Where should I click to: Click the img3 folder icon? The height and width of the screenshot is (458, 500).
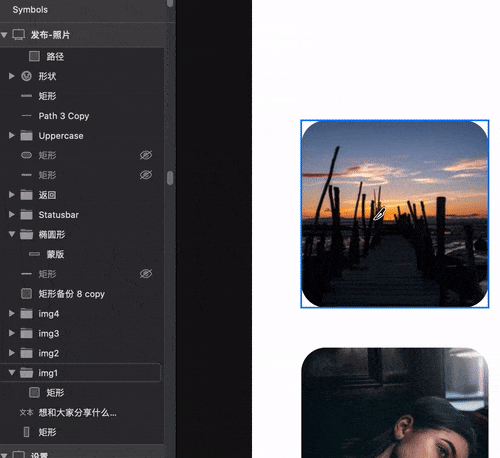pyautogui.click(x=26, y=333)
